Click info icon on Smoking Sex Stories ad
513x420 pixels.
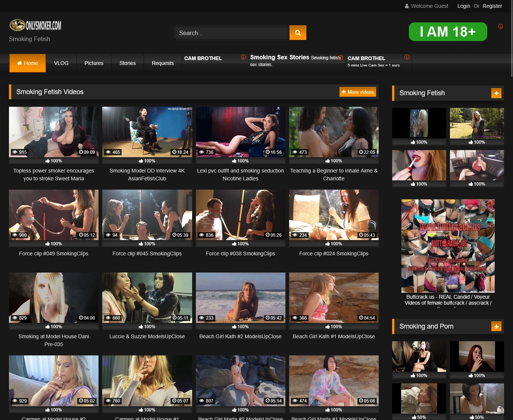(x=340, y=58)
